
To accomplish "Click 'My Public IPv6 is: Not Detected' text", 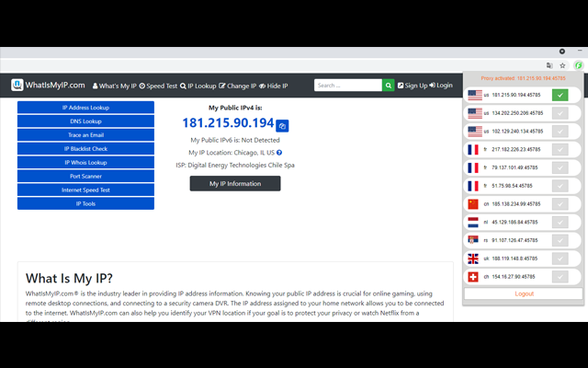I will [x=235, y=140].
